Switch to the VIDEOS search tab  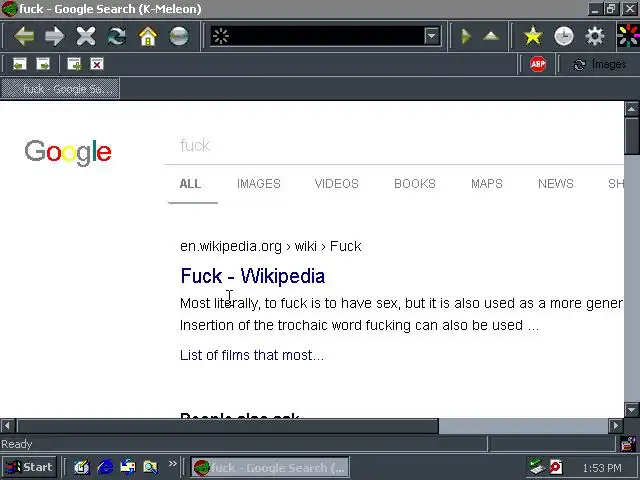tap(337, 184)
